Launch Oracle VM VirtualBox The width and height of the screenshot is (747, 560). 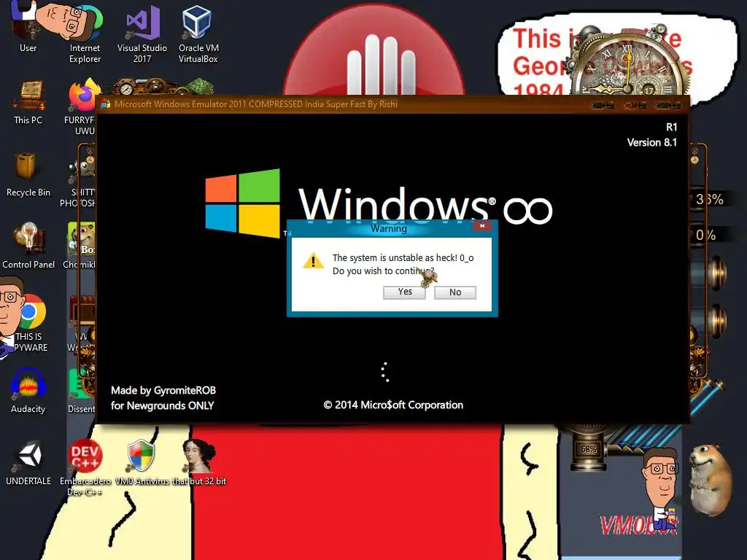click(x=198, y=34)
